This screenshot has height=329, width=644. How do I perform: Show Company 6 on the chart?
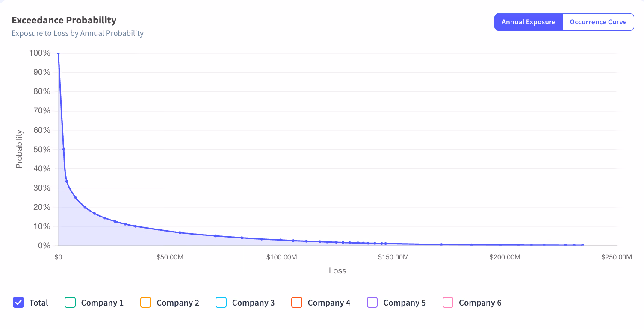pyautogui.click(x=448, y=303)
